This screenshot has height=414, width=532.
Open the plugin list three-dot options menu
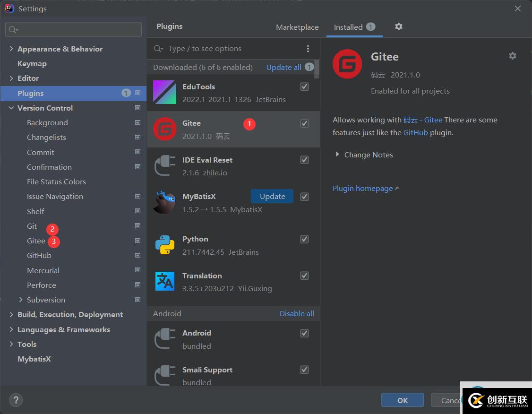point(308,49)
